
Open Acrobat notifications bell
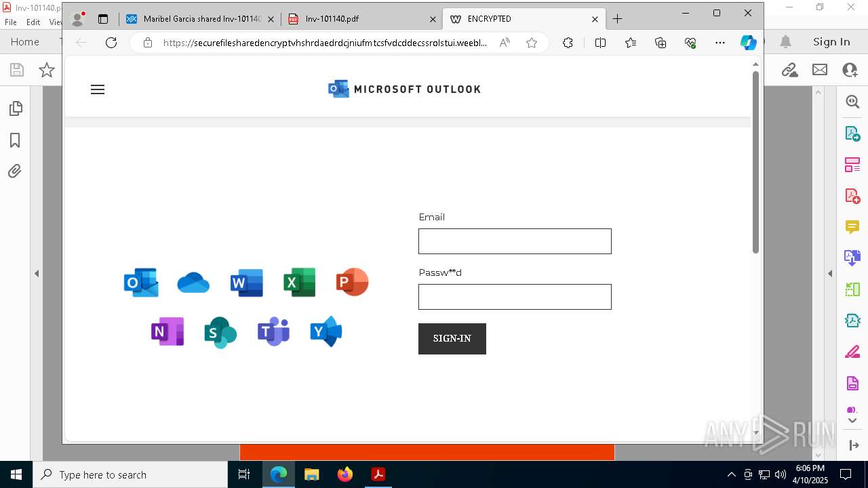coord(785,42)
